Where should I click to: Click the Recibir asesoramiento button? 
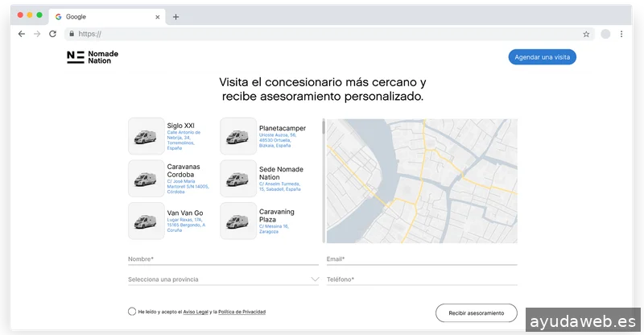tap(477, 313)
